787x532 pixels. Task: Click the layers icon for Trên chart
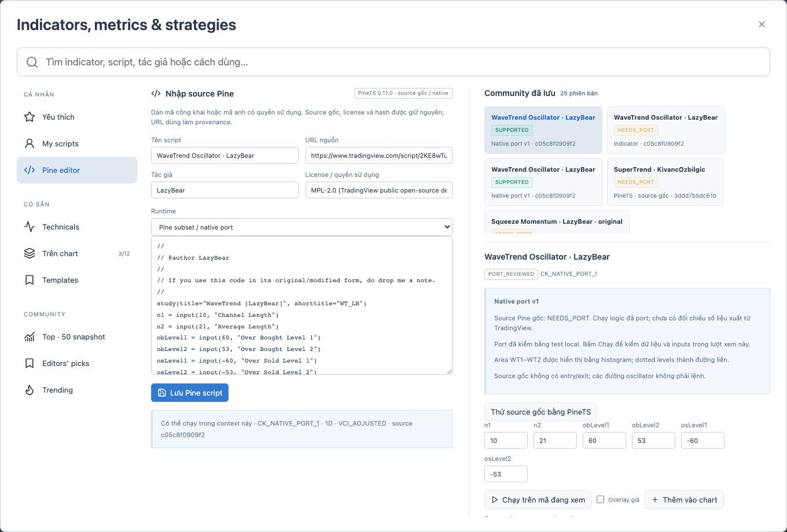30,253
